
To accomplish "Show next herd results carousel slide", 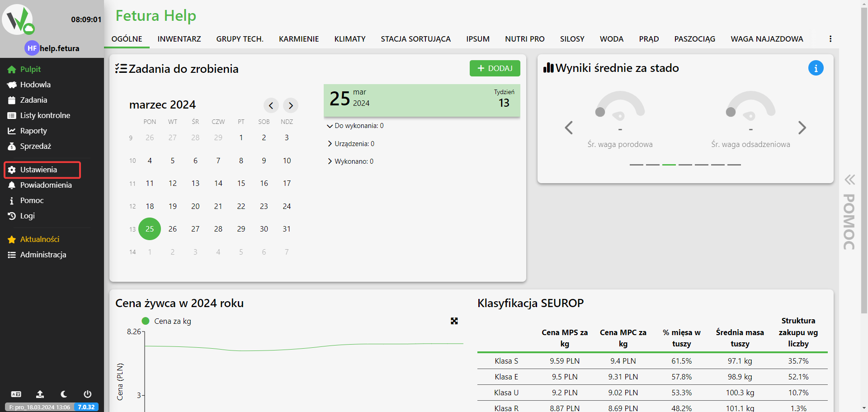I will point(802,128).
